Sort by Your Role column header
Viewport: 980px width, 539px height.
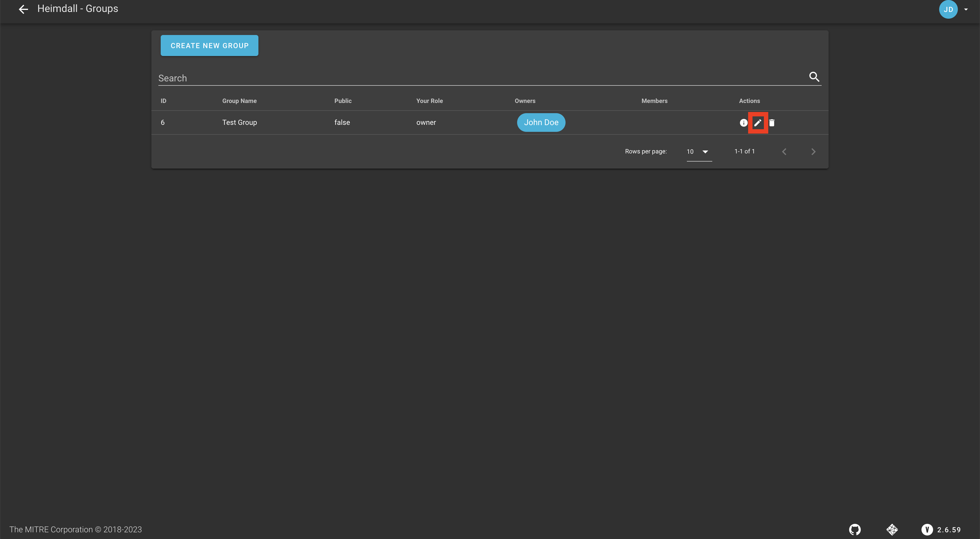click(x=429, y=101)
